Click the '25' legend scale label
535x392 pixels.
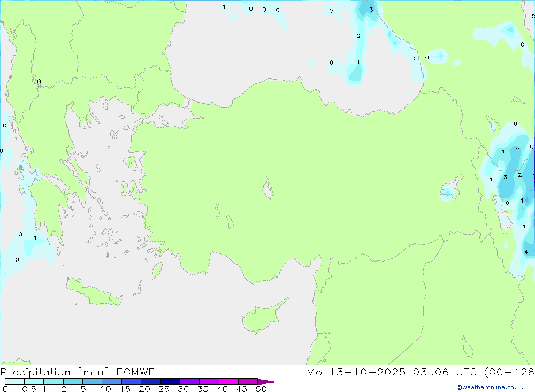(164, 389)
